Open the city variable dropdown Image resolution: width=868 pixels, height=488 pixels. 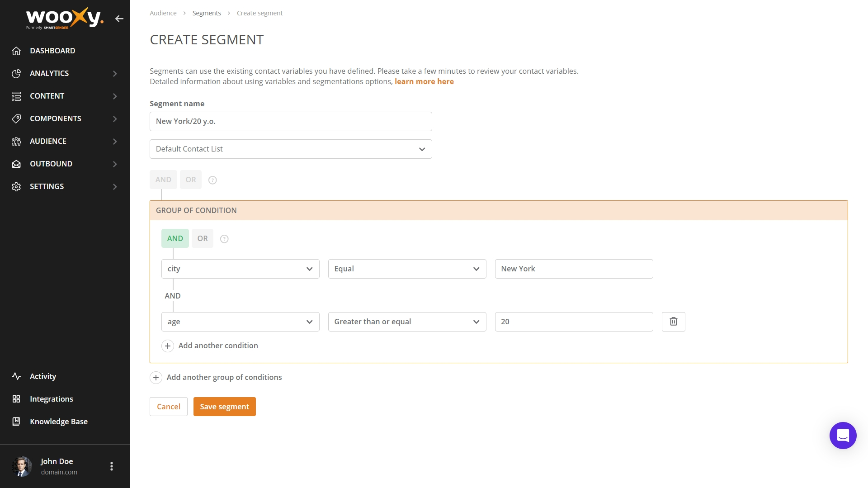coord(240,268)
